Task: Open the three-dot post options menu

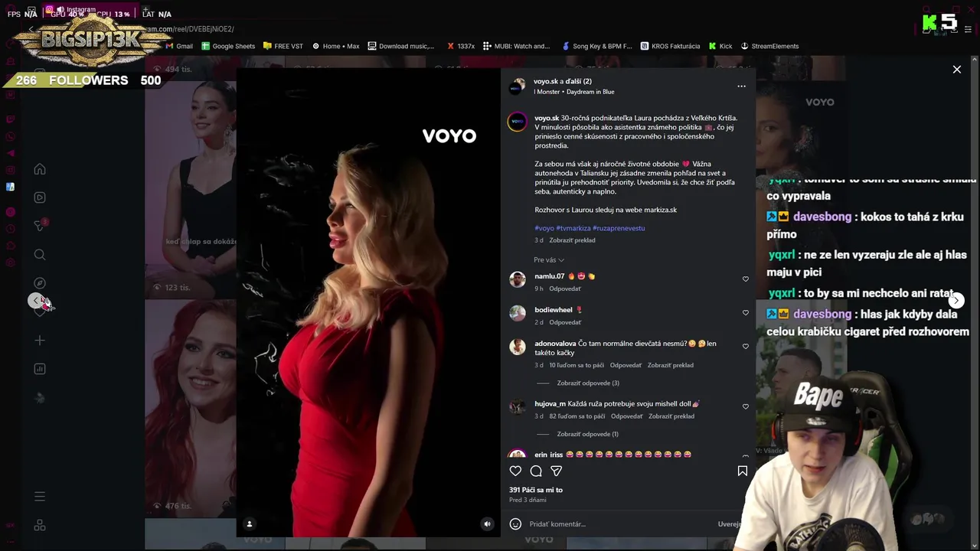Action: click(x=741, y=86)
